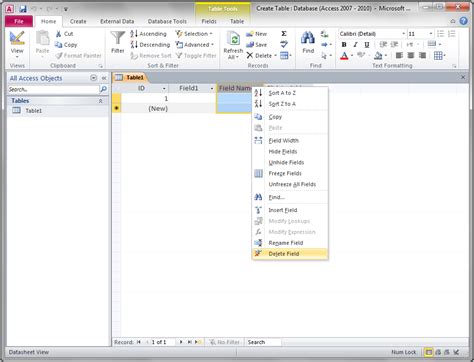Choose Hide Fields from context menu
474x362 pixels.
click(x=290, y=152)
